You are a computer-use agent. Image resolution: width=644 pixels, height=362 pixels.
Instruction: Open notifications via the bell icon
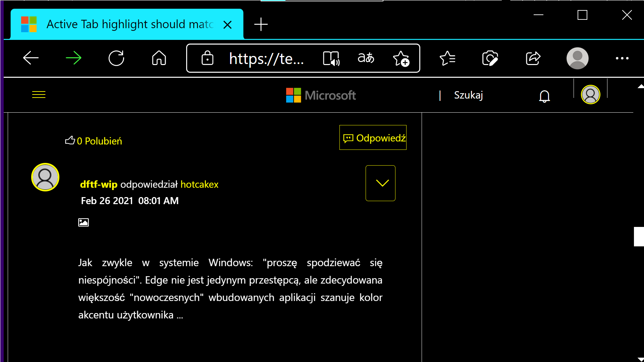coord(544,96)
